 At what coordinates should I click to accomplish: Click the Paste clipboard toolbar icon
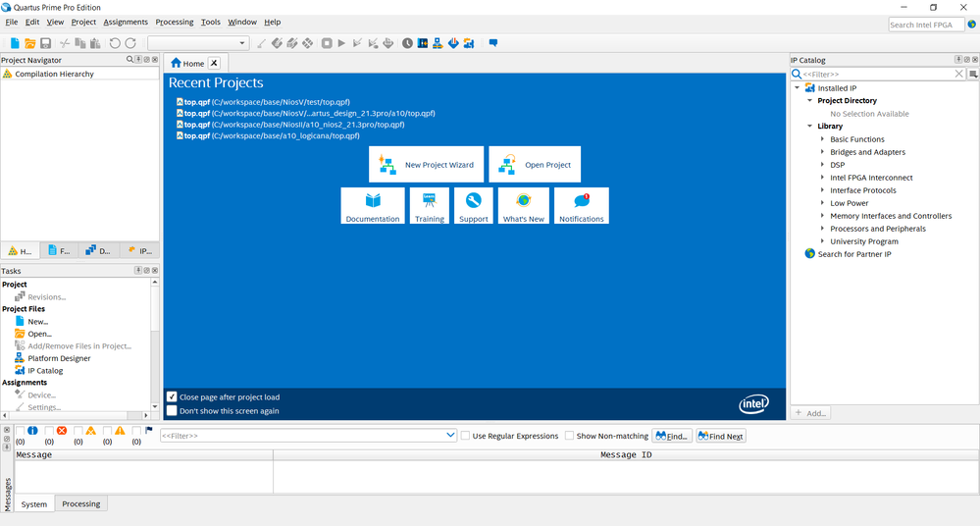(x=95, y=43)
